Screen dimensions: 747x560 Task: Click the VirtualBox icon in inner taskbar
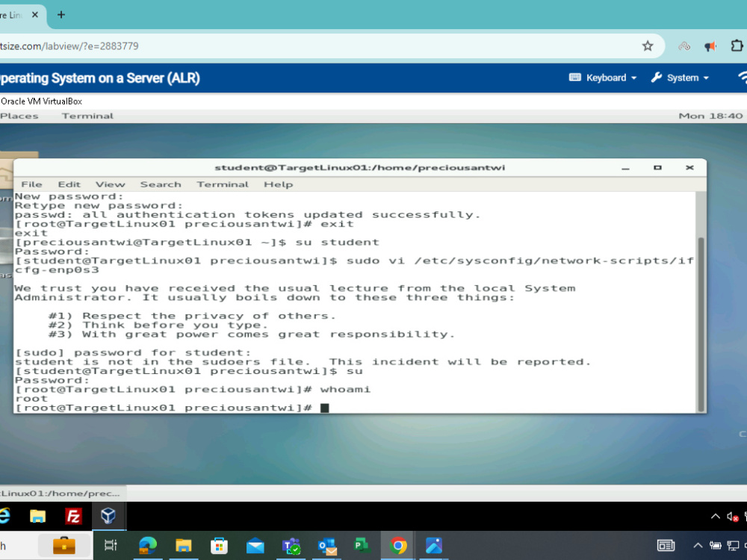(108, 516)
